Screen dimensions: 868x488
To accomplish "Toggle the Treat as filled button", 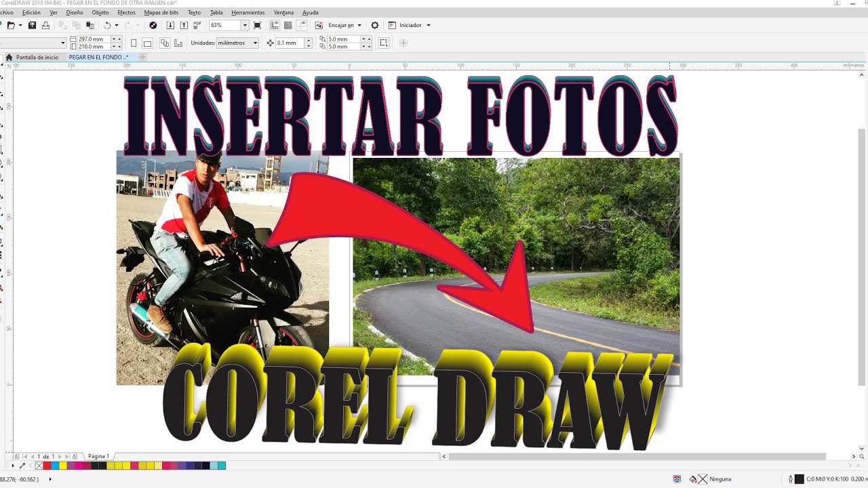I will (384, 43).
